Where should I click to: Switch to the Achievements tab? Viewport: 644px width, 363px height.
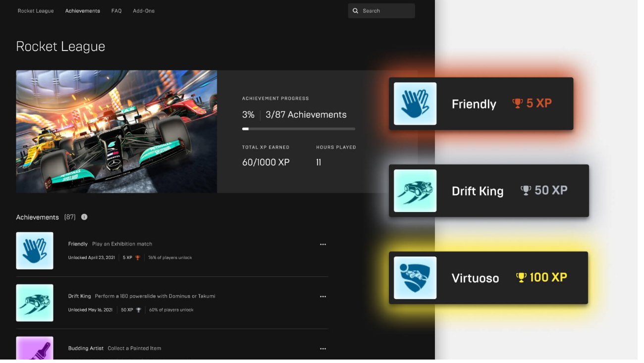tap(83, 11)
